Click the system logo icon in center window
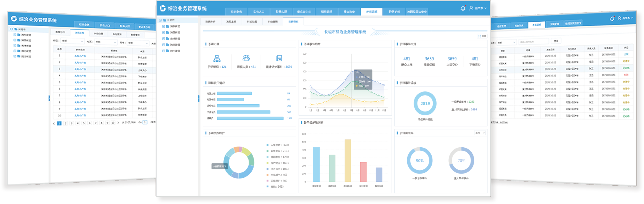The image size is (644, 204). coord(163,8)
